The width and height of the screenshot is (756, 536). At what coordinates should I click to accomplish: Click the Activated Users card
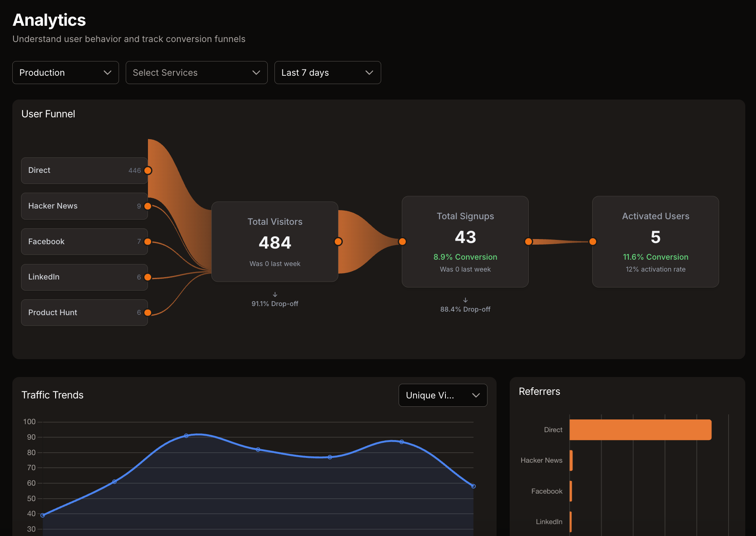(x=655, y=242)
